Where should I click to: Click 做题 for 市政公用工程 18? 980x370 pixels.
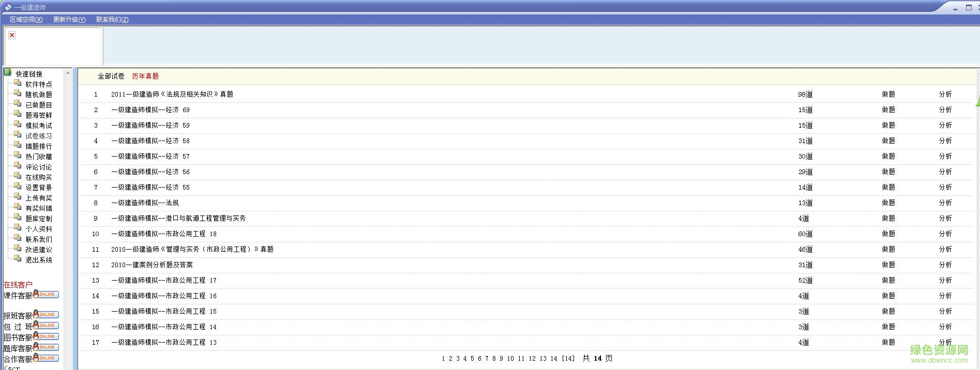click(x=888, y=234)
